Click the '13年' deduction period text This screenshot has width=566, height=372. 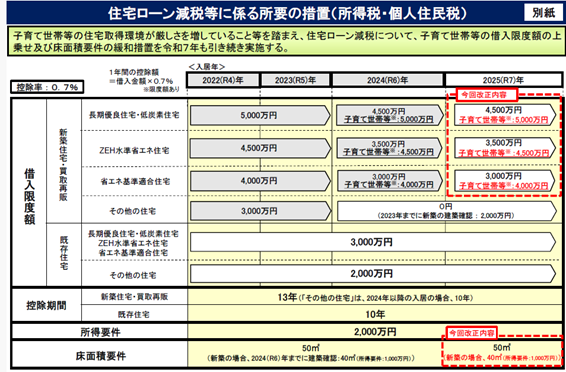pyautogui.click(x=287, y=297)
